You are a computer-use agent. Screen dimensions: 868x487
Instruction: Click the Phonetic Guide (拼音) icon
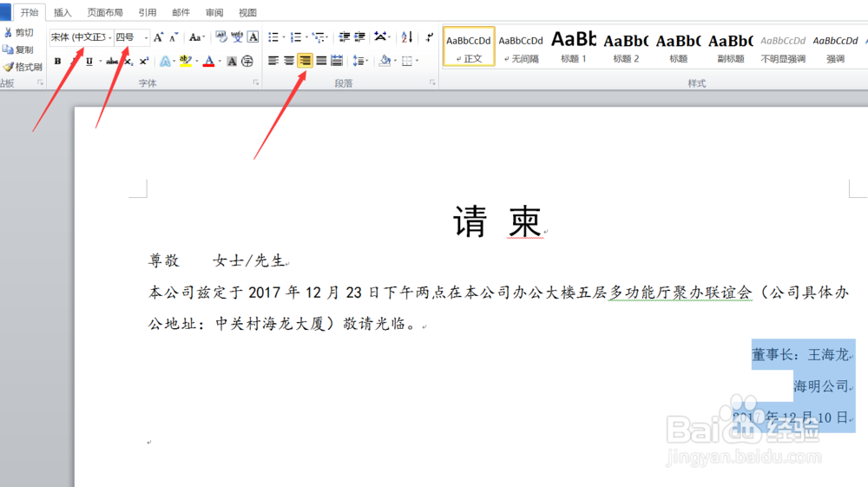tap(237, 37)
